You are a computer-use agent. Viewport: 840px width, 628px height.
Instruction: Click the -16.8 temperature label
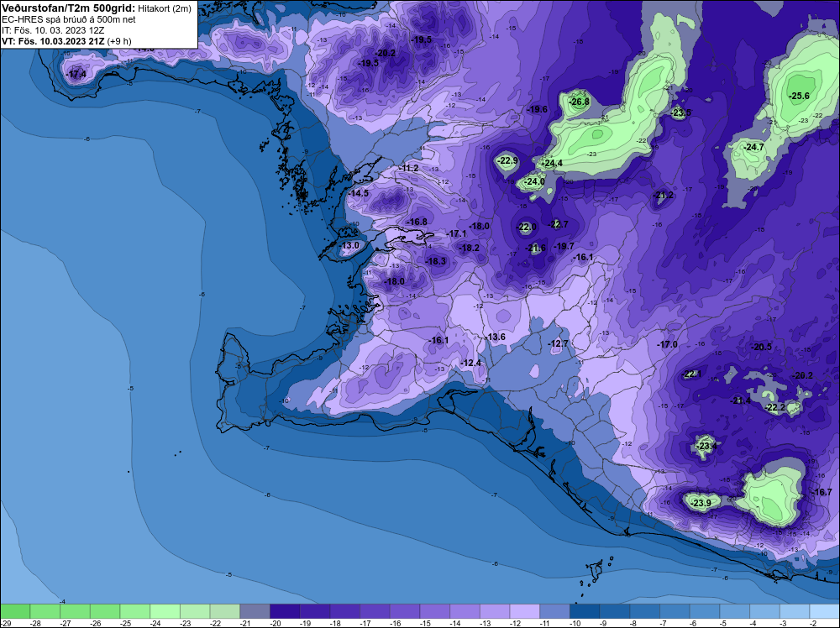pos(417,222)
